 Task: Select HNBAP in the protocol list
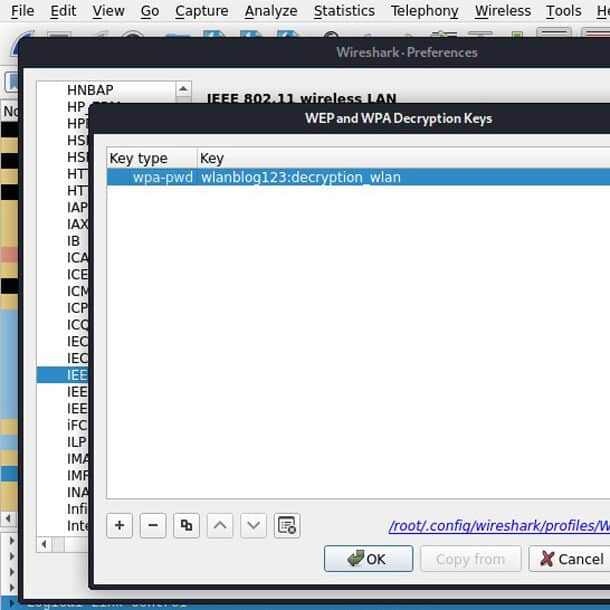90,90
